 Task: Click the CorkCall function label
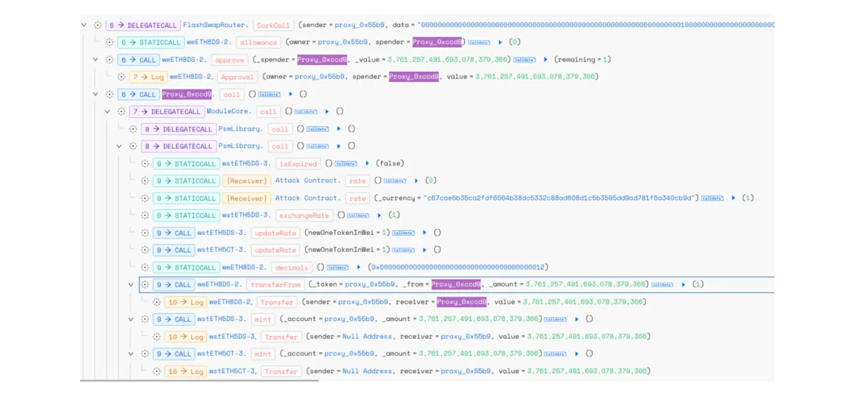click(x=273, y=25)
